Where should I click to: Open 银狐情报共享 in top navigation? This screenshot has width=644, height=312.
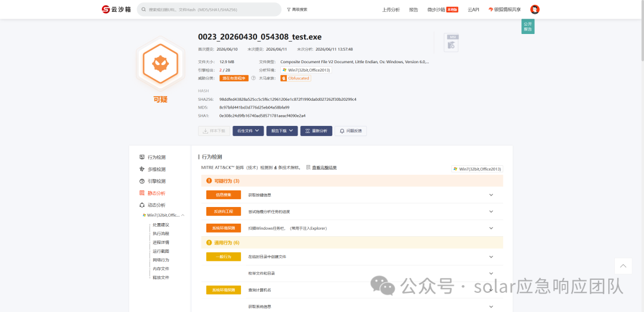pos(505,10)
